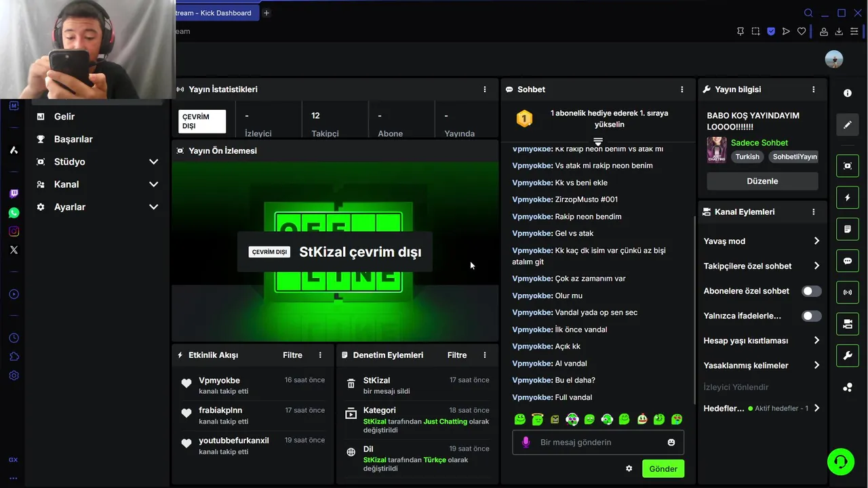
Task: Open Denetim Eylemleri Filtre dropdown
Action: pyautogui.click(x=457, y=355)
